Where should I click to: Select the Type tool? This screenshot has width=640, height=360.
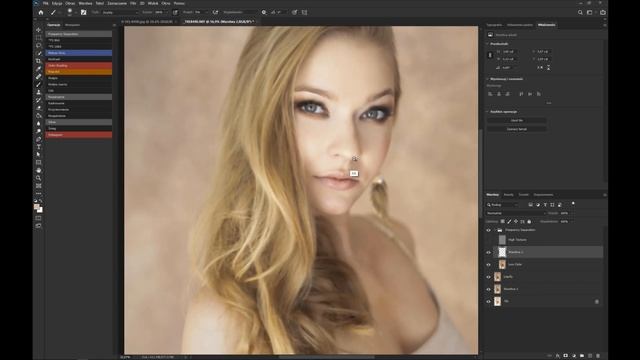tap(38, 147)
